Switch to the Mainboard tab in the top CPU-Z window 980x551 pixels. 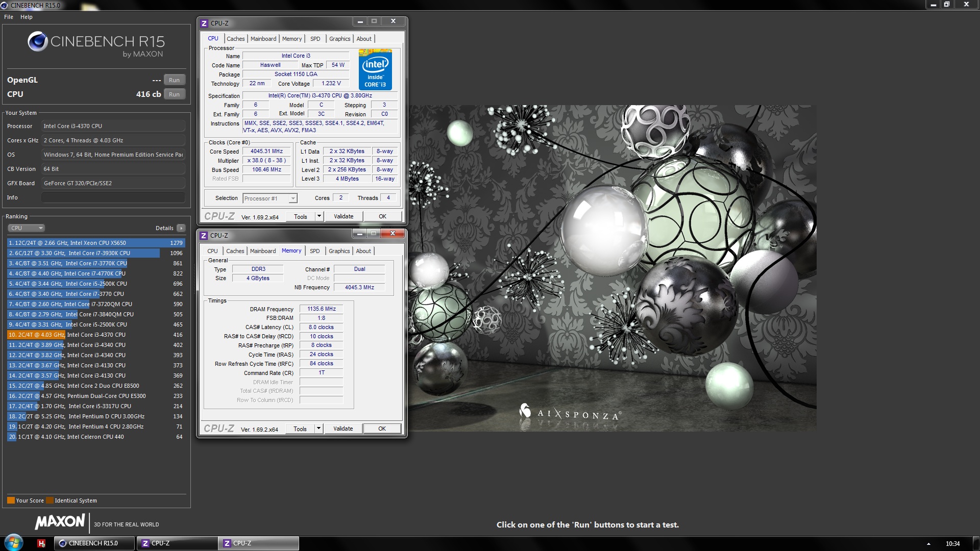[x=263, y=39]
